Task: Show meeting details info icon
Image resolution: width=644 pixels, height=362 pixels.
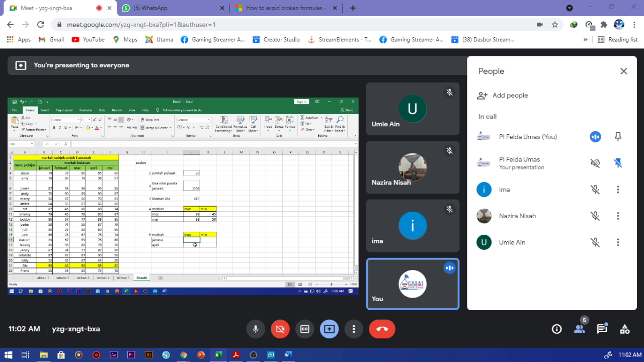Action: coord(556,329)
